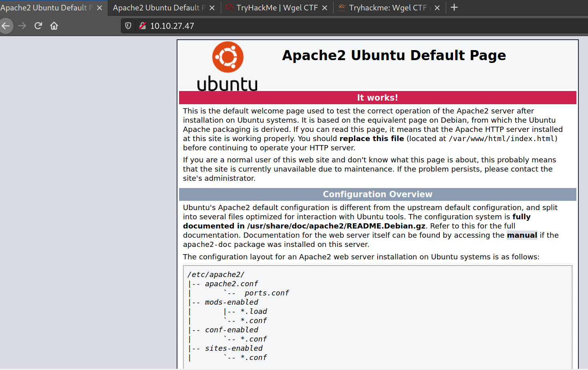Screen dimensions: 588x370
Task: Reload the current page
Action: tap(38, 26)
